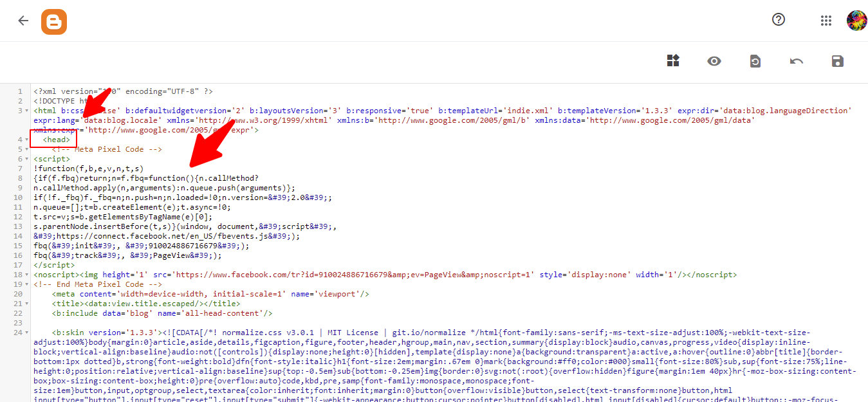Collapse the Meta Pixel comment at line 5
This screenshot has height=402, width=868.
tap(26, 149)
